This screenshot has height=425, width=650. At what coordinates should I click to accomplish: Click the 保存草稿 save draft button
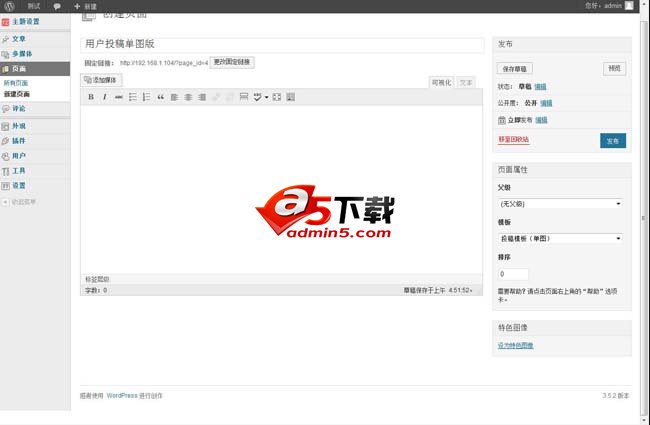click(x=514, y=69)
